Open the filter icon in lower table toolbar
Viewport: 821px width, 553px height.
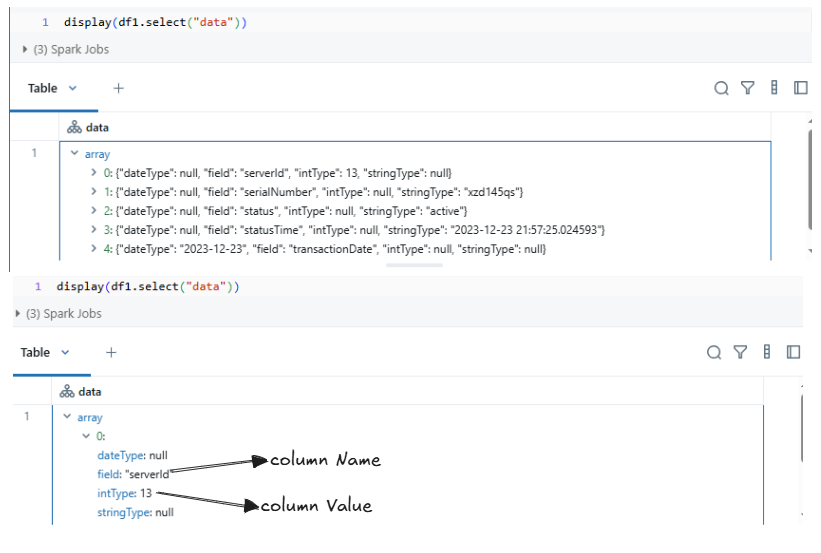point(740,352)
